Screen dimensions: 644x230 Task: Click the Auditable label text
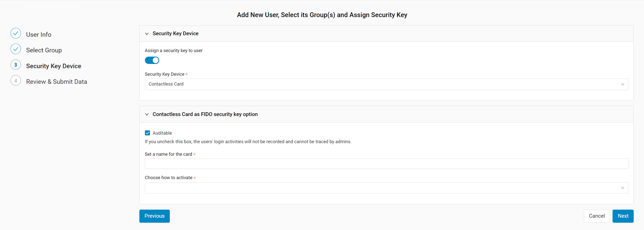pyautogui.click(x=162, y=133)
